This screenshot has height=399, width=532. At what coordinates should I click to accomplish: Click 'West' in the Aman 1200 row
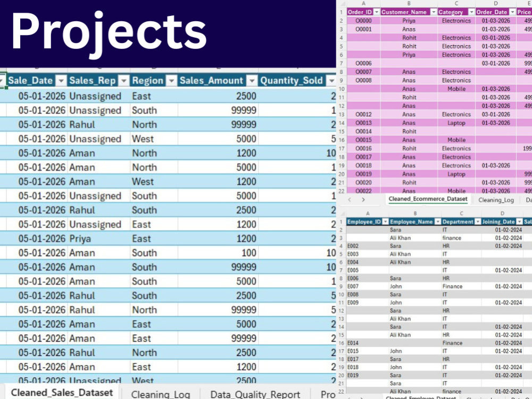tap(143, 181)
